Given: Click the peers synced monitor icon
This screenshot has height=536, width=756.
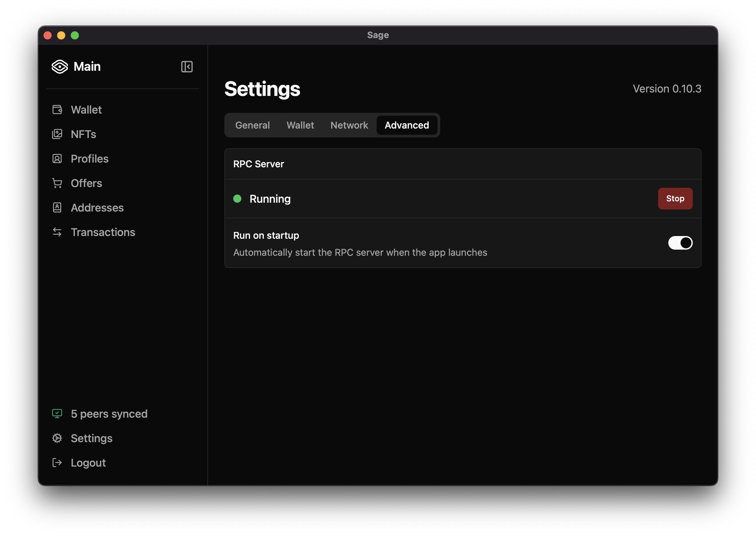Looking at the screenshot, I should 57,414.
